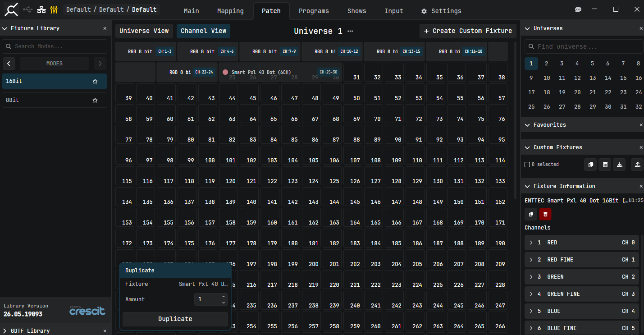
Task: Click the upload icon in Custom Fixtures
Action: pos(637,165)
